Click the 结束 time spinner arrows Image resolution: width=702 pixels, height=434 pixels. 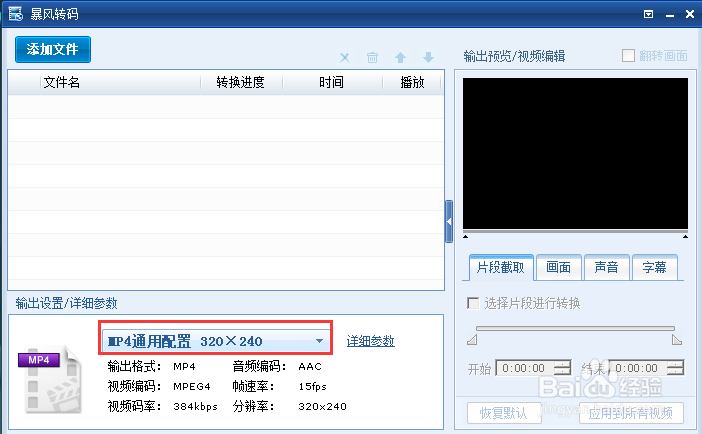(x=676, y=368)
